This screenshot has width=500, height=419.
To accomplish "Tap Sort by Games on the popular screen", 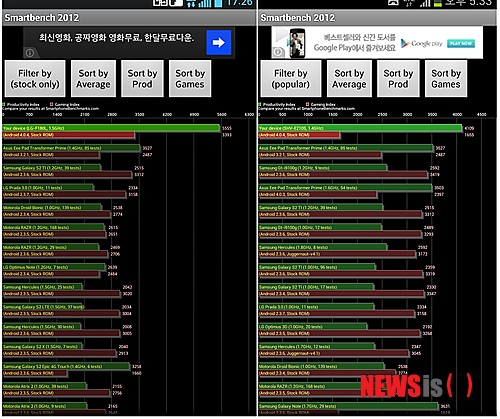I will coord(446,79).
